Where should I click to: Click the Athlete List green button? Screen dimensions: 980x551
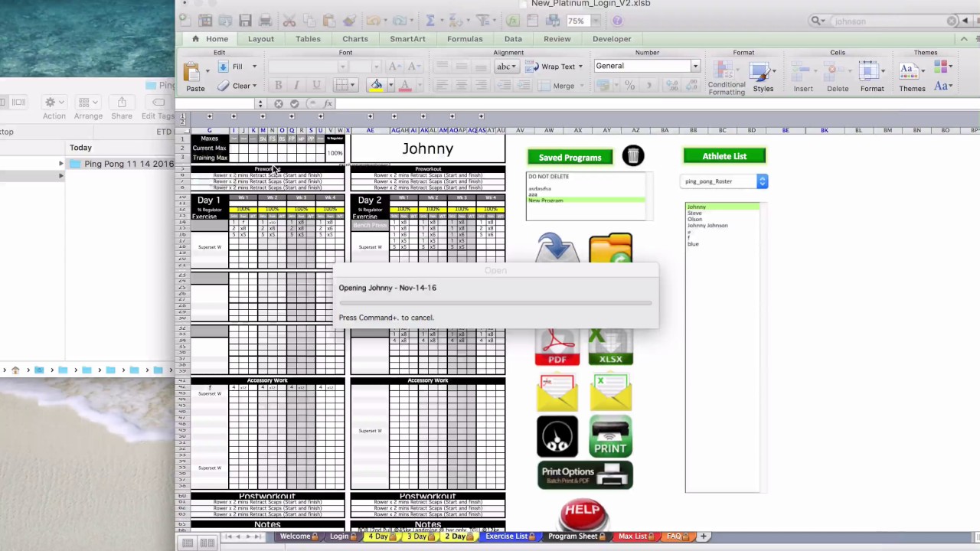pos(724,156)
